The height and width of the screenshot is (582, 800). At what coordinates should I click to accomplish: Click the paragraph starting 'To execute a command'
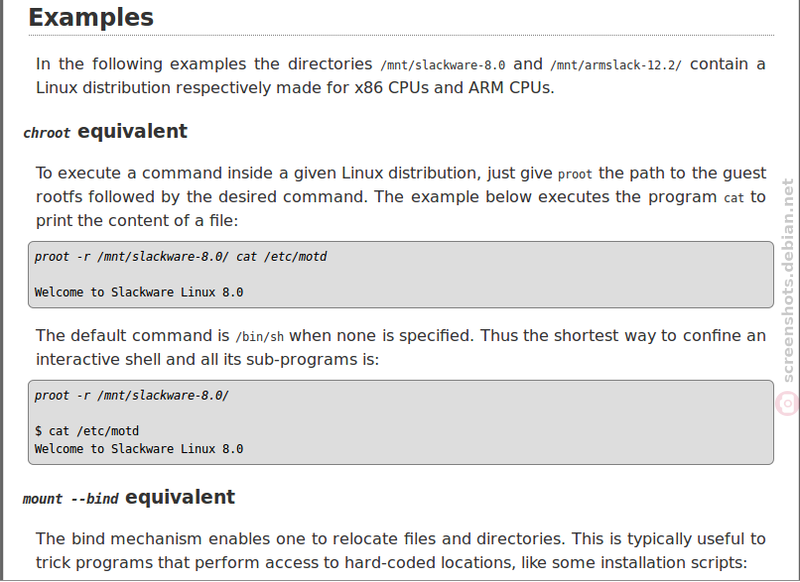coord(401,197)
